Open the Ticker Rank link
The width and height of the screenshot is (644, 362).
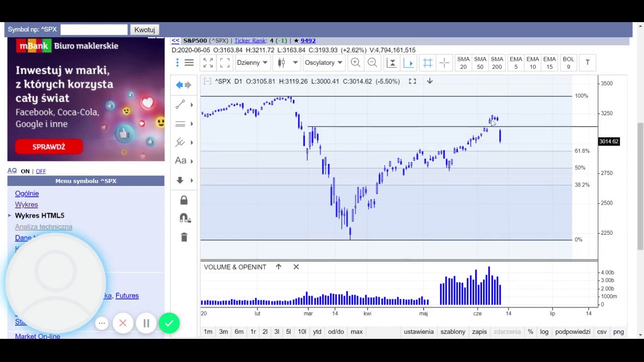tap(250, 40)
